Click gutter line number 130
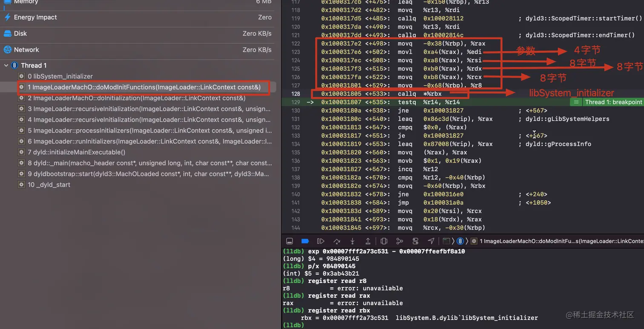644x329 pixels. [296, 111]
